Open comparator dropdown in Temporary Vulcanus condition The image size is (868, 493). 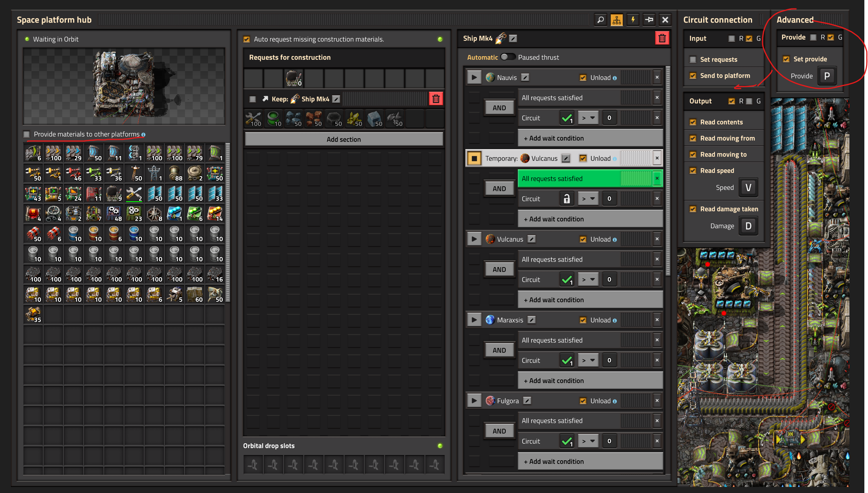click(x=588, y=199)
